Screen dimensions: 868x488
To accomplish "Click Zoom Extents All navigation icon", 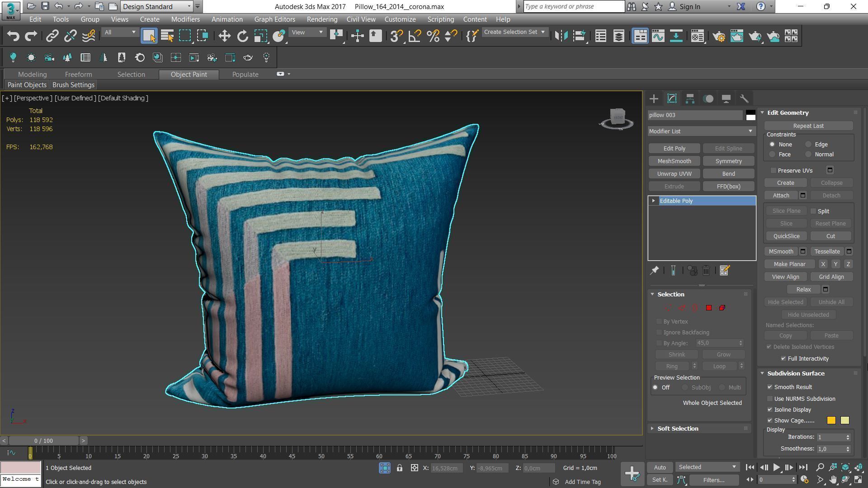I will pyautogui.click(x=859, y=467).
